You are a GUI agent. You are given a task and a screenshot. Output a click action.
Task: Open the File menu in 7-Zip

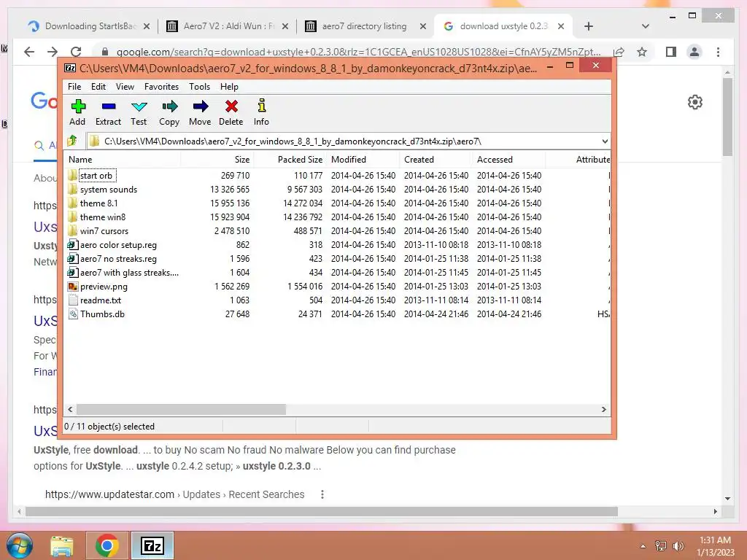pos(74,87)
